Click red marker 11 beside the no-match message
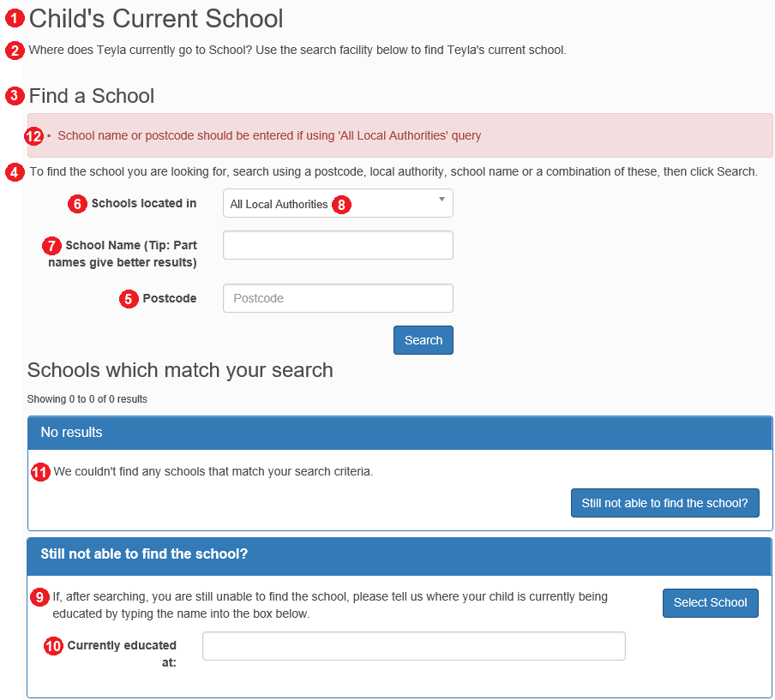The width and height of the screenshot is (775, 700). click(40, 472)
